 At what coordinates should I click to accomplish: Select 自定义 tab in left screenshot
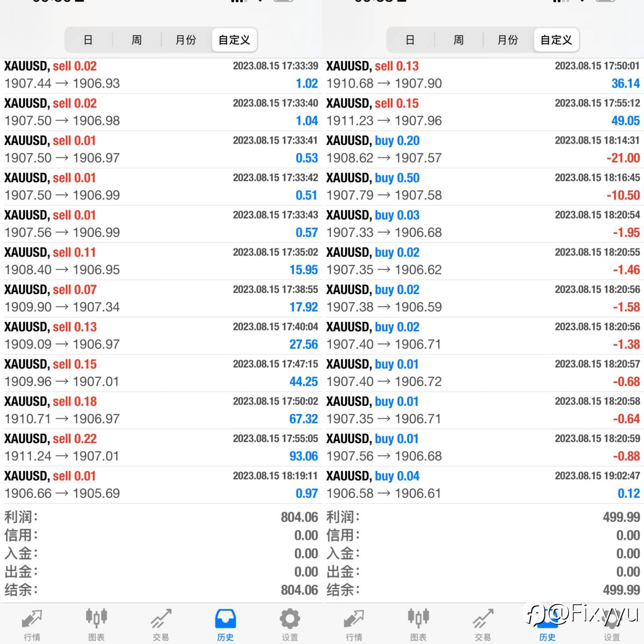(x=234, y=40)
